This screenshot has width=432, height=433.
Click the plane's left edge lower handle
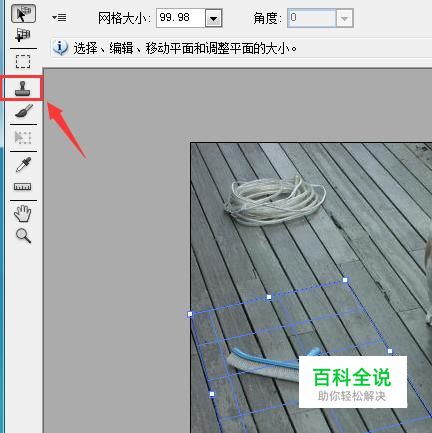212,394
